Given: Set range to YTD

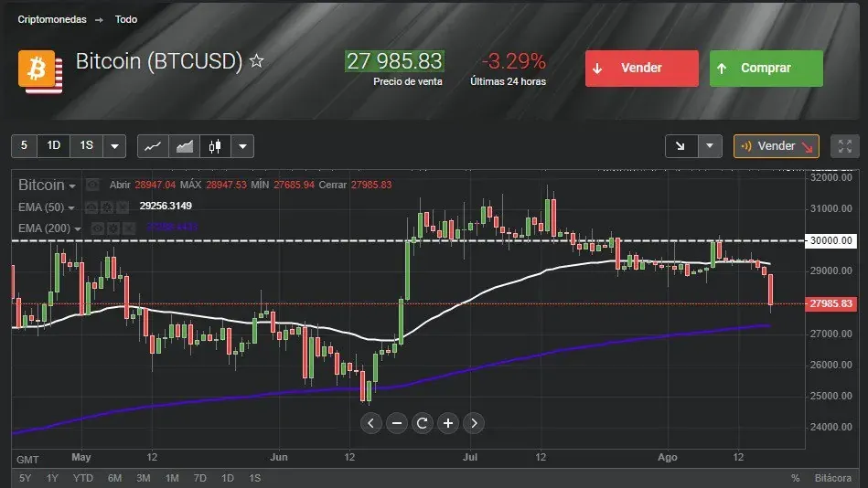Looking at the screenshot, I should (83, 478).
